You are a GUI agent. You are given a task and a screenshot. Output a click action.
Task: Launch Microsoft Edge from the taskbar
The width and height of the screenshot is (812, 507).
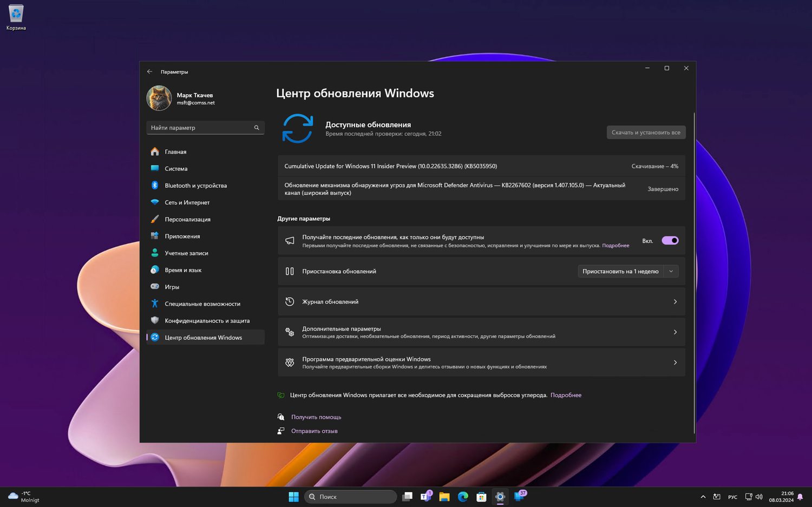[x=463, y=497]
